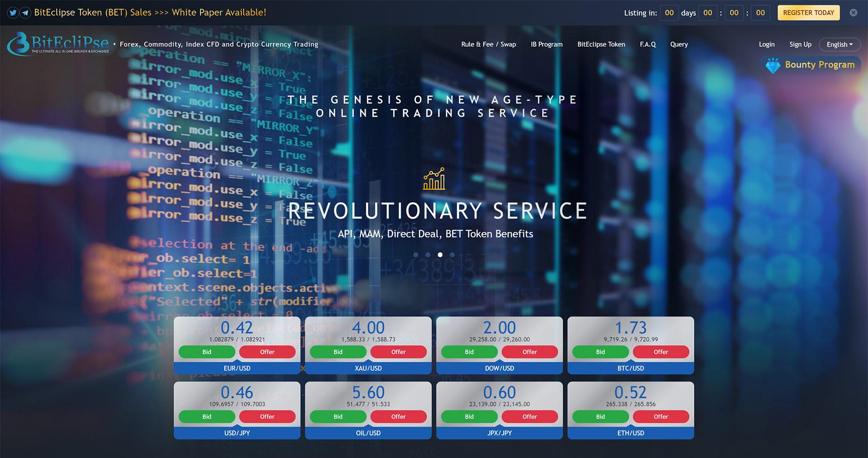Open the English language dropdown
Screen dimensions: 868x458
tap(839, 44)
